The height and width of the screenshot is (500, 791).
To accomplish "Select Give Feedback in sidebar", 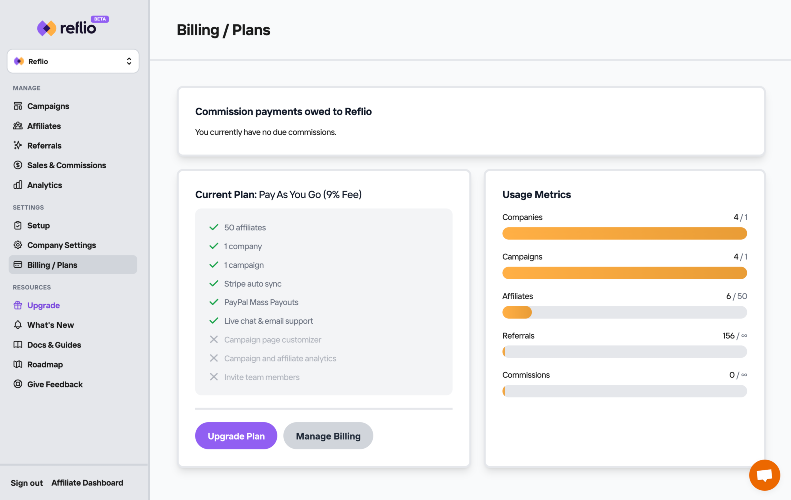I will coord(54,384).
